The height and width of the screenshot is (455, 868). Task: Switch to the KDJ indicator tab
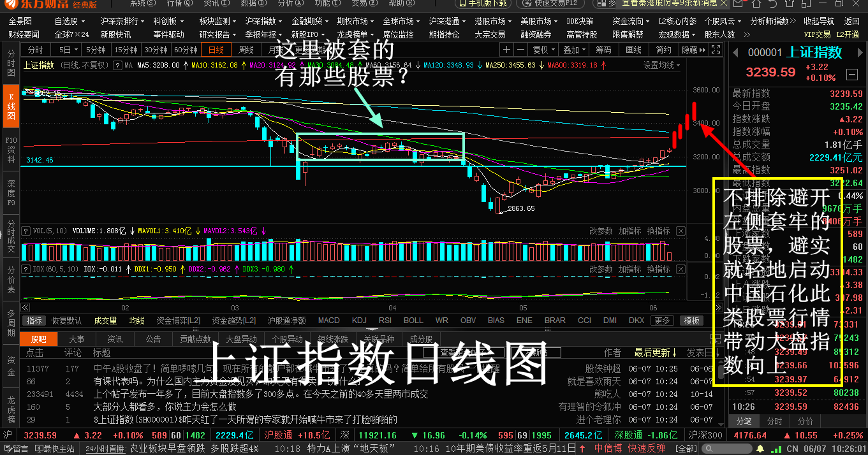[x=358, y=320]
